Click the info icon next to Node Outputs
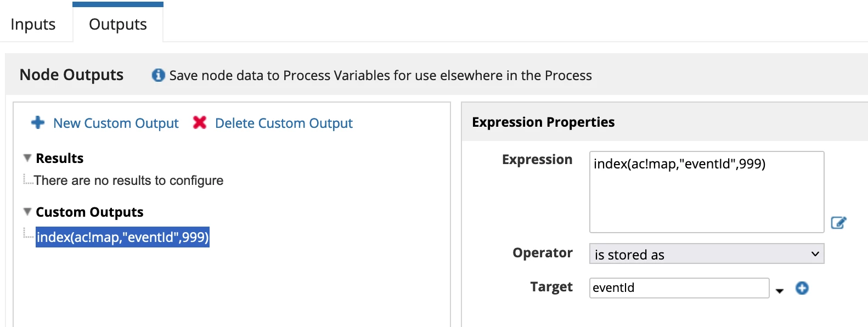Screen dimensions: 868x327 [x=159, y=75]
